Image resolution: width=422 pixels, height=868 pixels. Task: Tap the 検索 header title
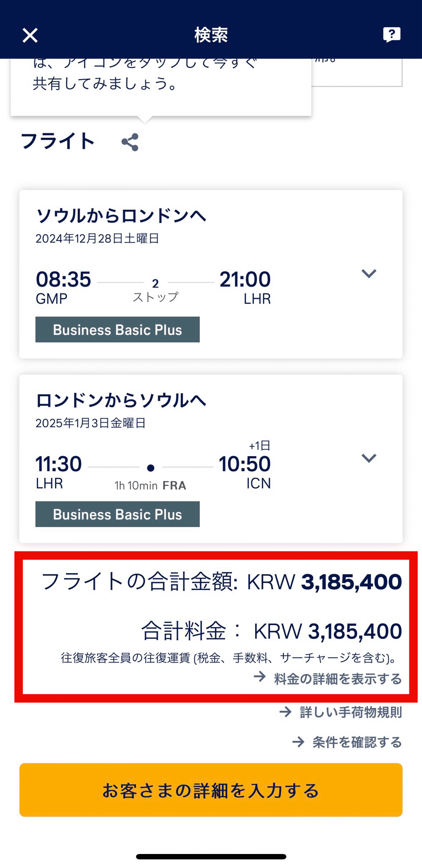(x=211, y=35)
